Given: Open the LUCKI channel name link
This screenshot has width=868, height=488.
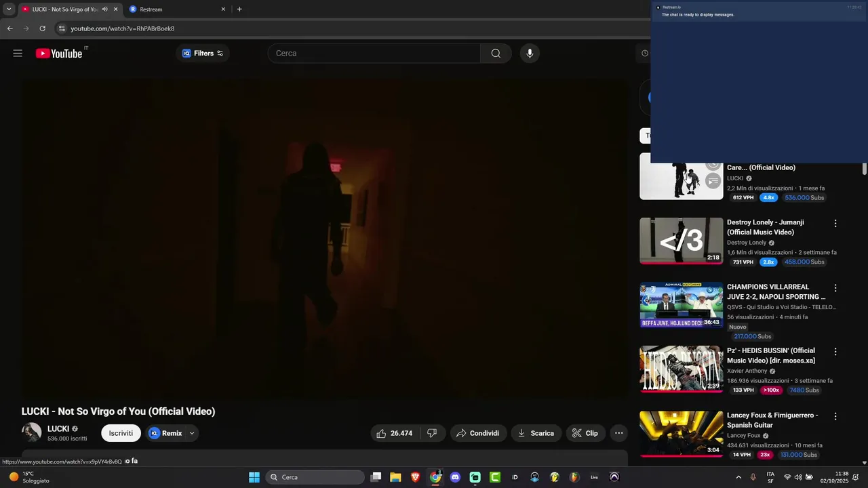Looking at the screenshot, I should 58,429.
